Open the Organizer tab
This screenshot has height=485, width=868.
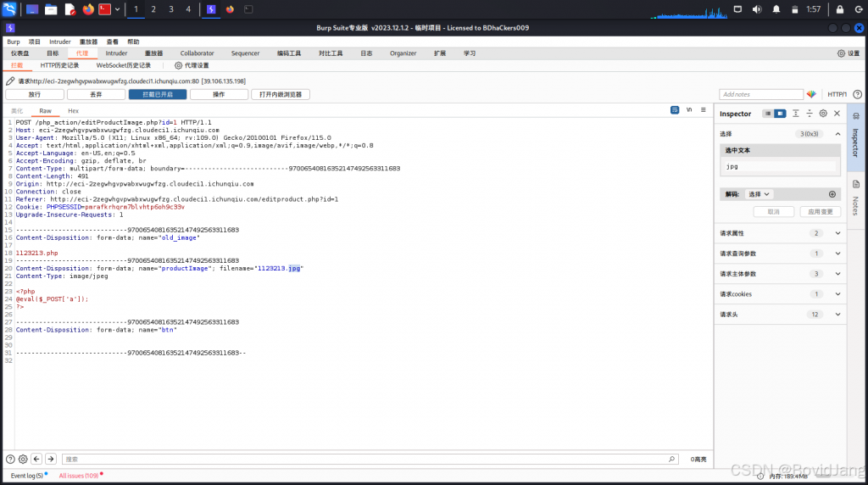click(403, 53)
